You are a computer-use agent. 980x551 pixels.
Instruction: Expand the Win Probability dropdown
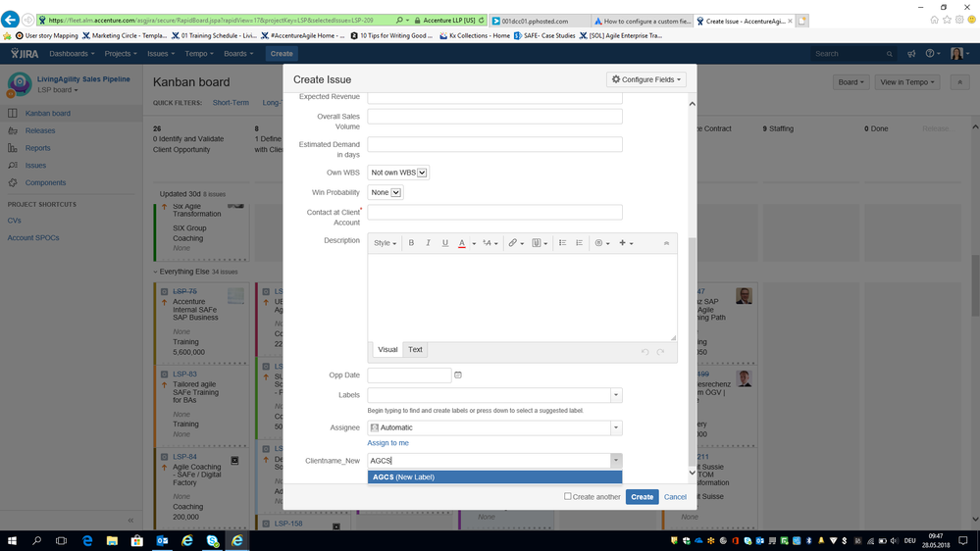click(396, 192)
